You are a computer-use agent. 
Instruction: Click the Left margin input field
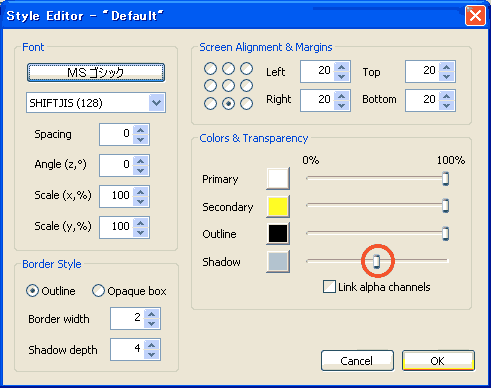pyautogui.click(x=317, y=72)
